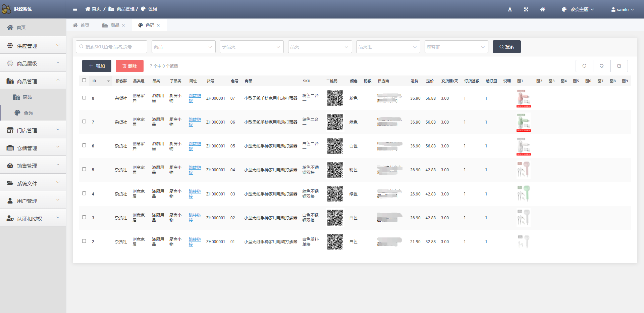Select the checkbox for row ID 5
This screenshot has height=313, width=644.
[x=84, y=169]
